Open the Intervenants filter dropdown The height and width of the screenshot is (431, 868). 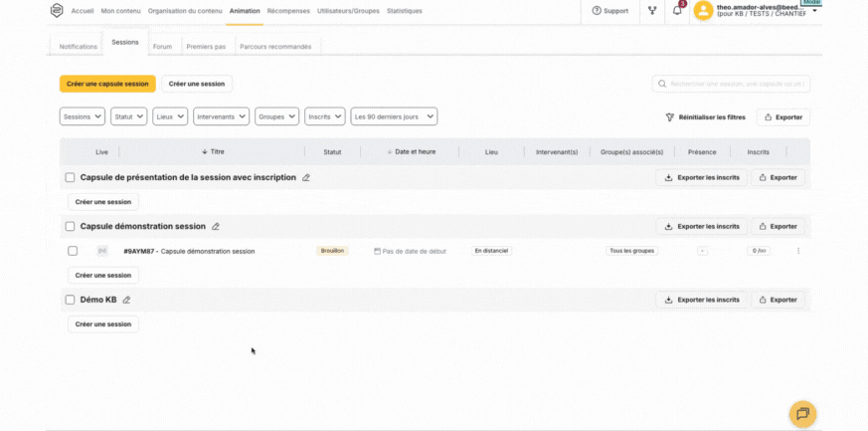(x=221, y=116)
